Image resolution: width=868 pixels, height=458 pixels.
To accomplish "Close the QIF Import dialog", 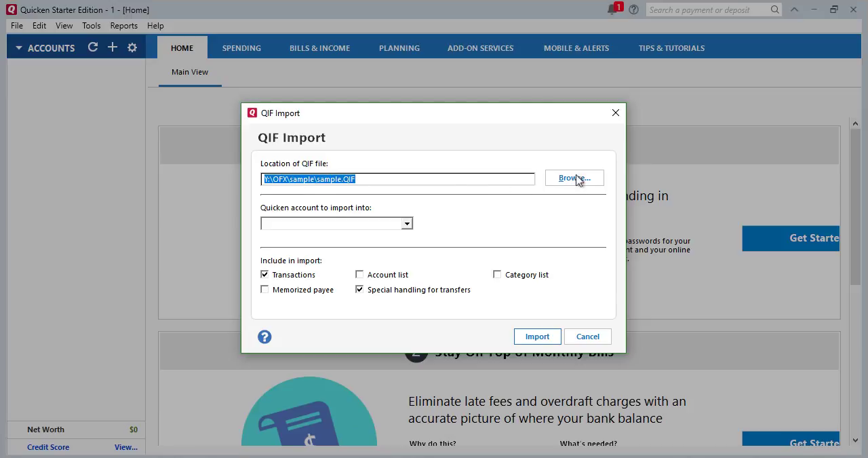I will pyautogui.click(x=616, y=113).
